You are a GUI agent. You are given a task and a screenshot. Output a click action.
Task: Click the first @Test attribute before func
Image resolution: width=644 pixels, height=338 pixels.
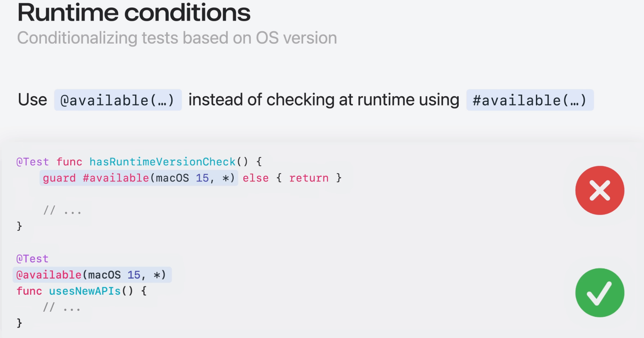coord(33,162)
